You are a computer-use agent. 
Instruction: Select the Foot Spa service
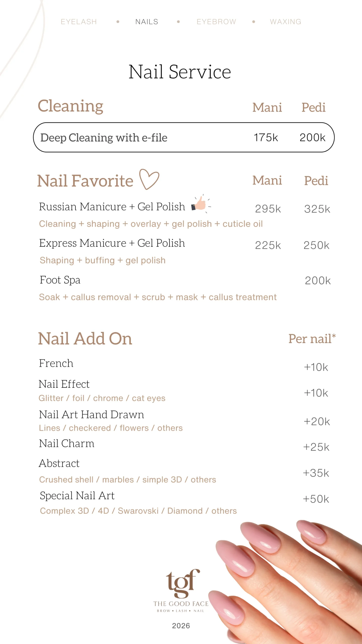point(60,280)
